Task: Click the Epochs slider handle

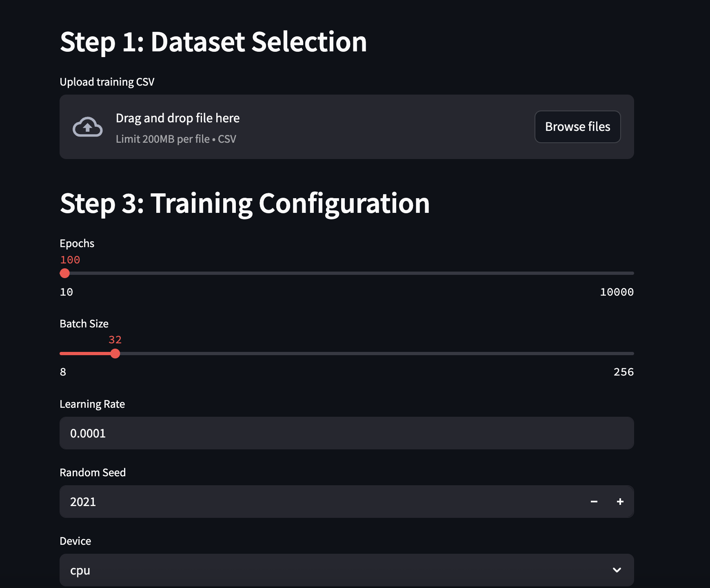Action: click(65, 273)
